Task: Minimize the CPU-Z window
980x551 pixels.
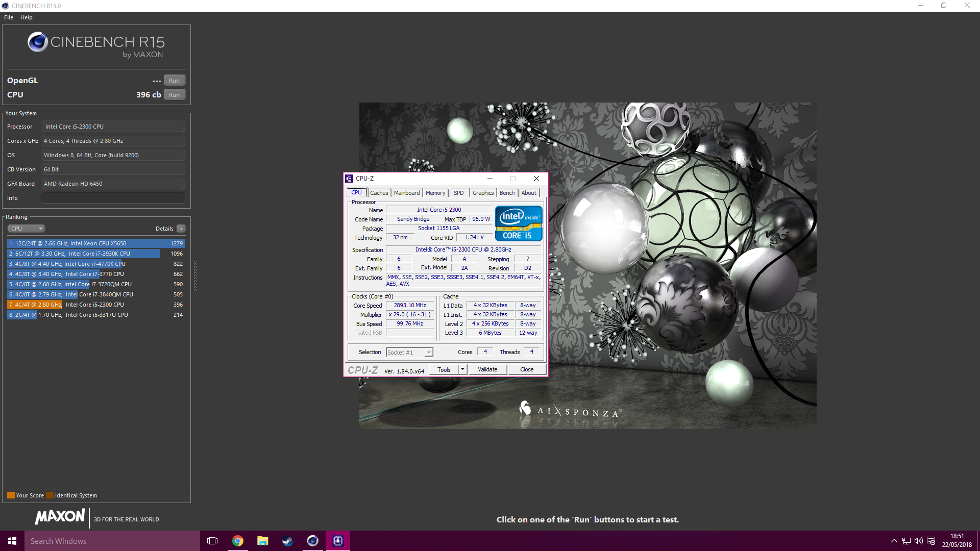Action: pos(490,179)
